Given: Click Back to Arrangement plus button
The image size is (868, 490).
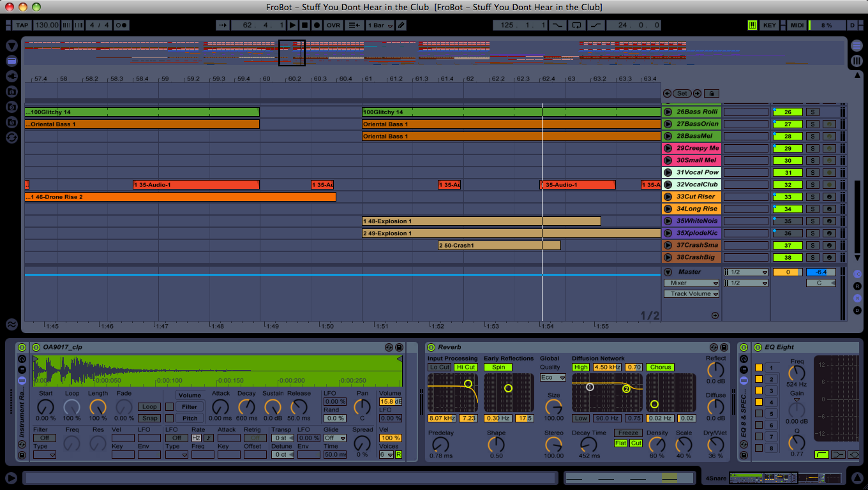Looking at the screenshot, I should click(x=354, y=26).
